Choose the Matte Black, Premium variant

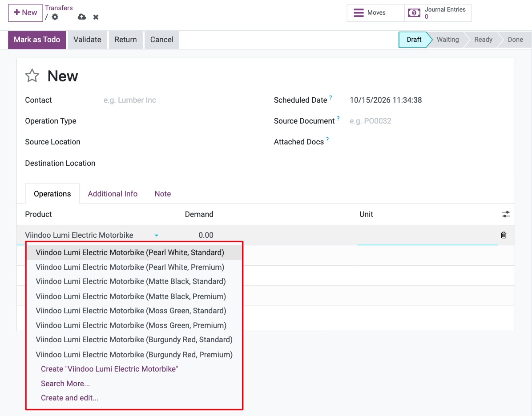pos(134,296)
